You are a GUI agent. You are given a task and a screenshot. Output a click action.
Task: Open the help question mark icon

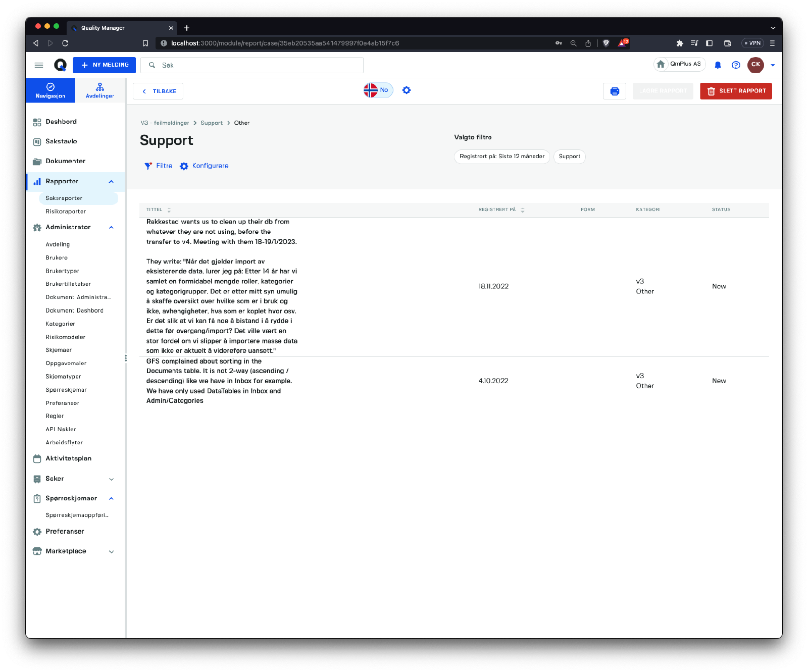(x=736, y=65)
